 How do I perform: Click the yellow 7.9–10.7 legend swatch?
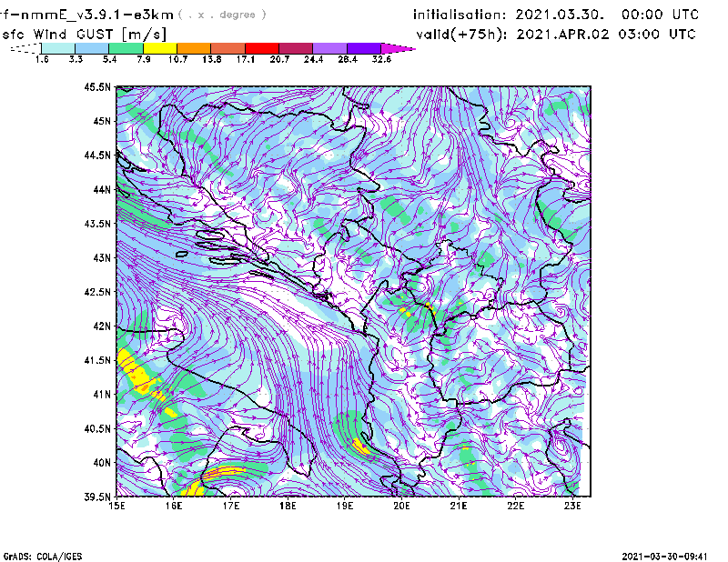coord(160,48)
